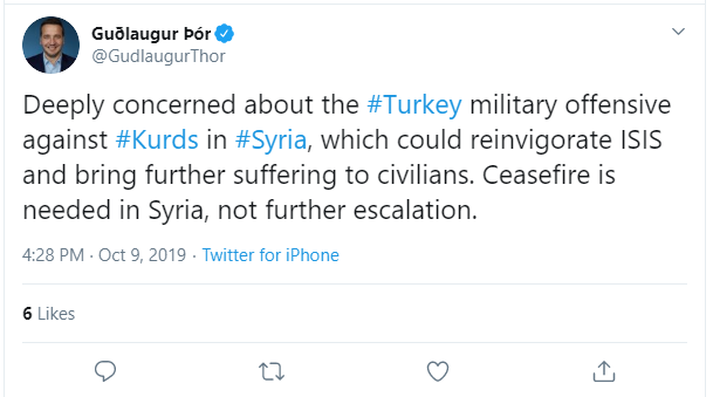
Task: Like the tweet with the heart icon
Action: pyautogui.click(x=437, y=371)
